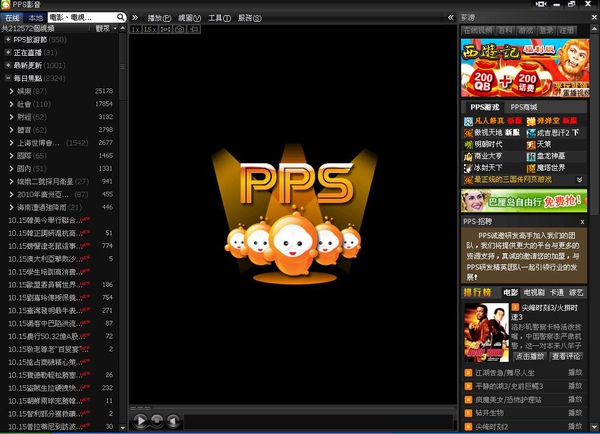600x434 pixels.
Task: Click the search input field
Action: [x=82, y=18]
